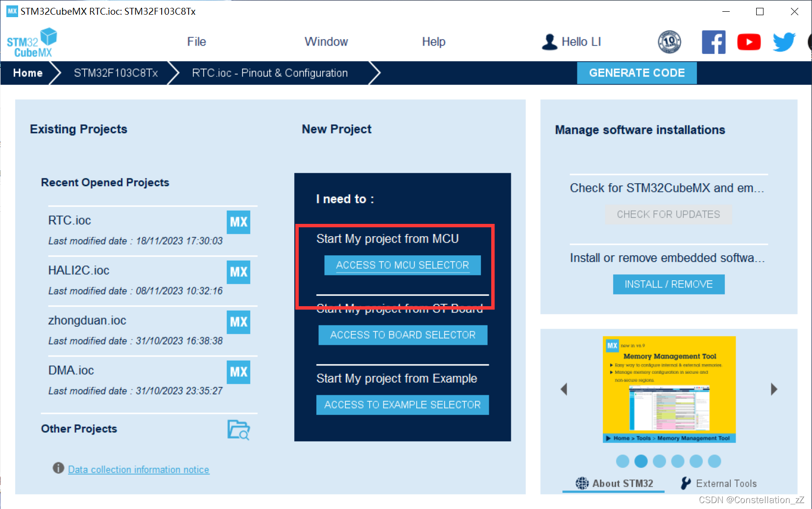Select STM32F103C8Tx breadcrumb
The width and height of the screenshot is (812, 509).
116,73
